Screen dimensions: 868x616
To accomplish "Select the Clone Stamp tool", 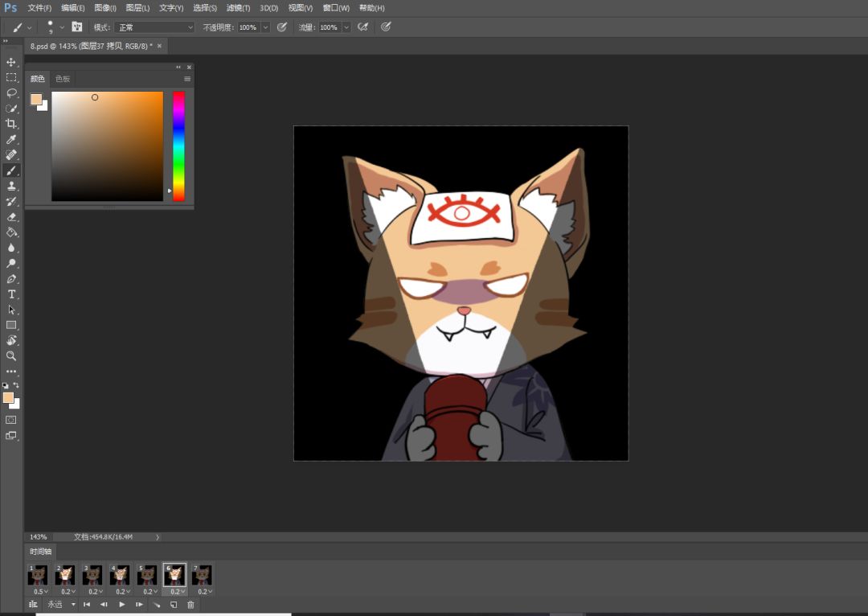I will tap(11, 186).
